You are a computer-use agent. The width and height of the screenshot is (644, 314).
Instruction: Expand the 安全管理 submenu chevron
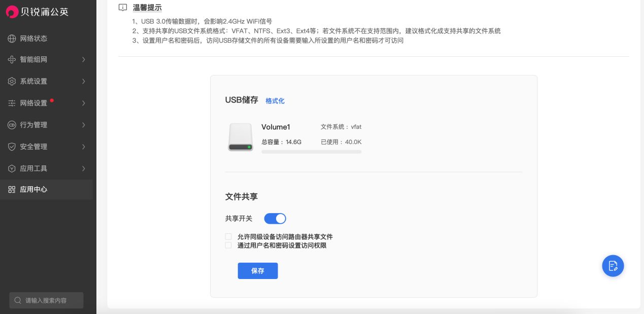[x=84, y=147]
